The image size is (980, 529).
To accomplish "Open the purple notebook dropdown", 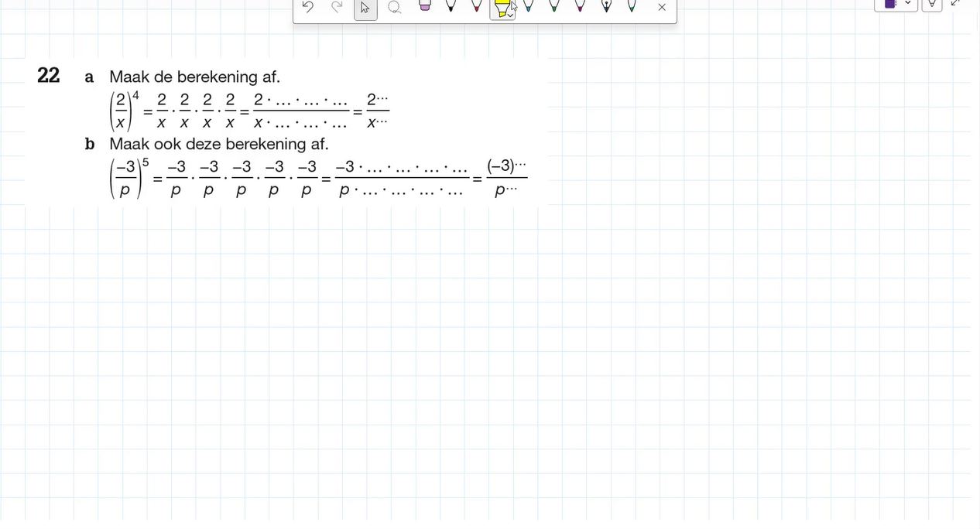I will (x=896, y=4).
